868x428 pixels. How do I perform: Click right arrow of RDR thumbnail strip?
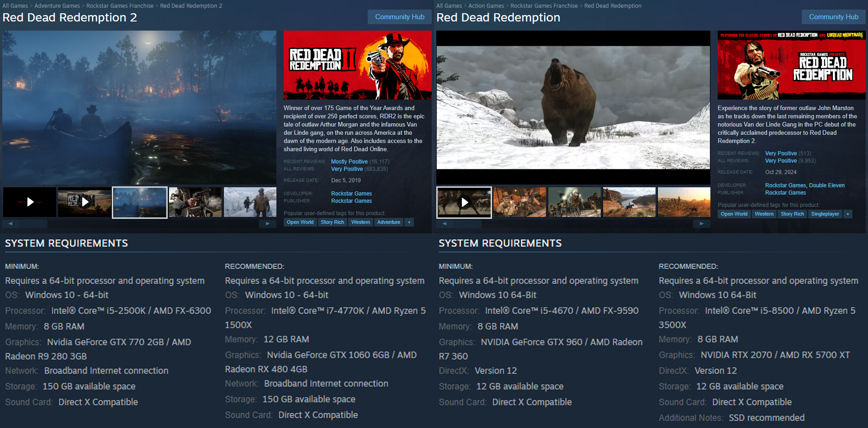[702, 223]
